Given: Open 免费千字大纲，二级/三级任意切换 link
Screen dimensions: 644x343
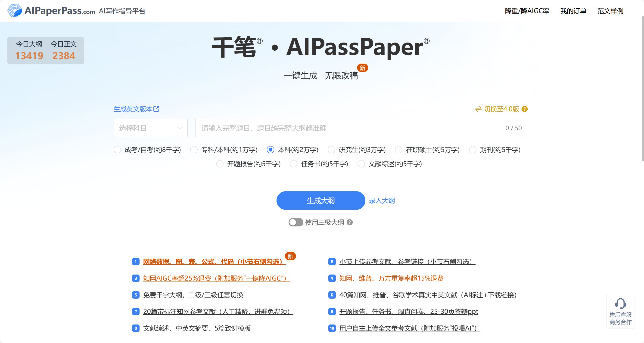Looking at the screenshot, I should point(193,295).
